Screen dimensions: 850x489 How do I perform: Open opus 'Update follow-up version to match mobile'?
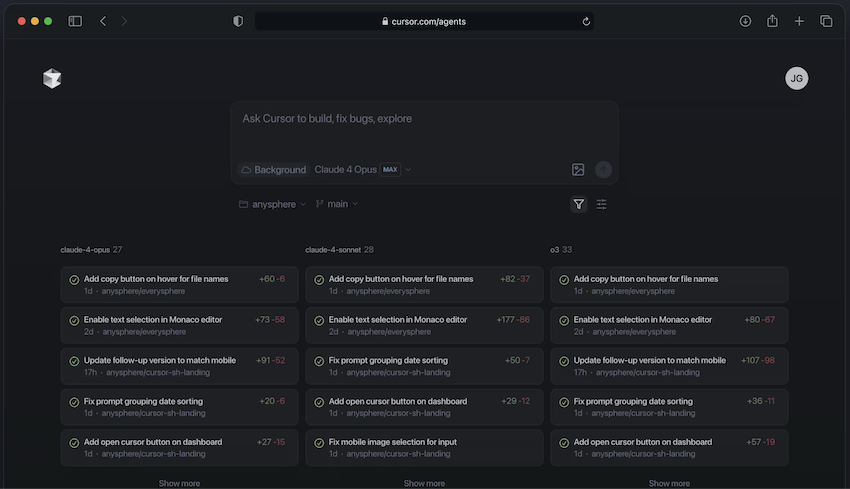pos(179,366)
